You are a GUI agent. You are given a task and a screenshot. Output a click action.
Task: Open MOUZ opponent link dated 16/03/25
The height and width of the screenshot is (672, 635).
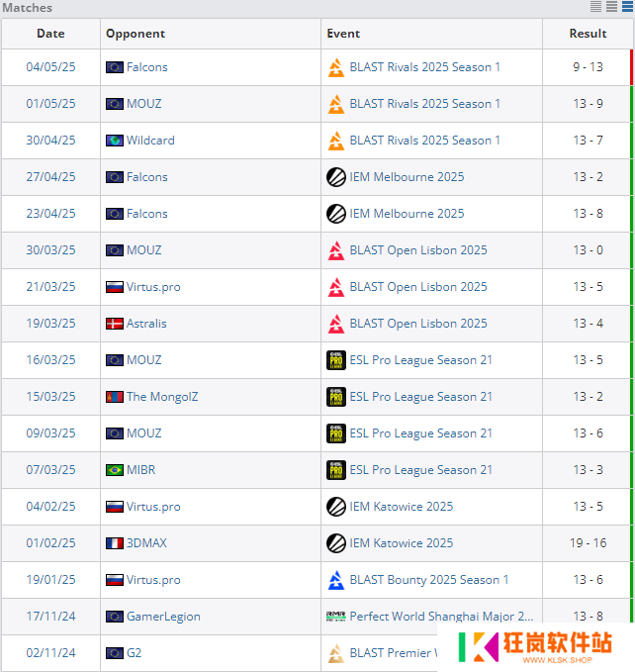click(x=143, y=360)
